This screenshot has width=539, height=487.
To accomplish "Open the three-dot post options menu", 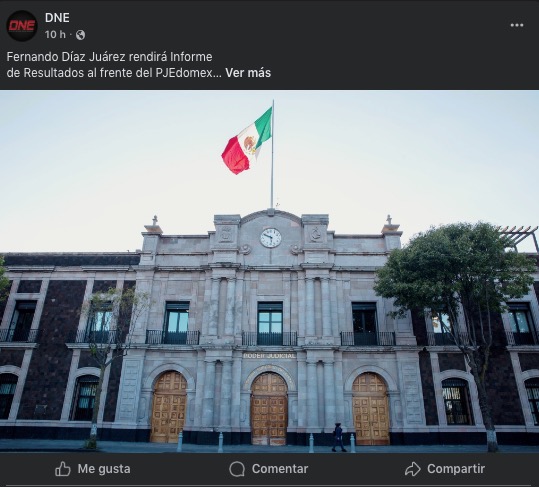I will click(517, 25).
